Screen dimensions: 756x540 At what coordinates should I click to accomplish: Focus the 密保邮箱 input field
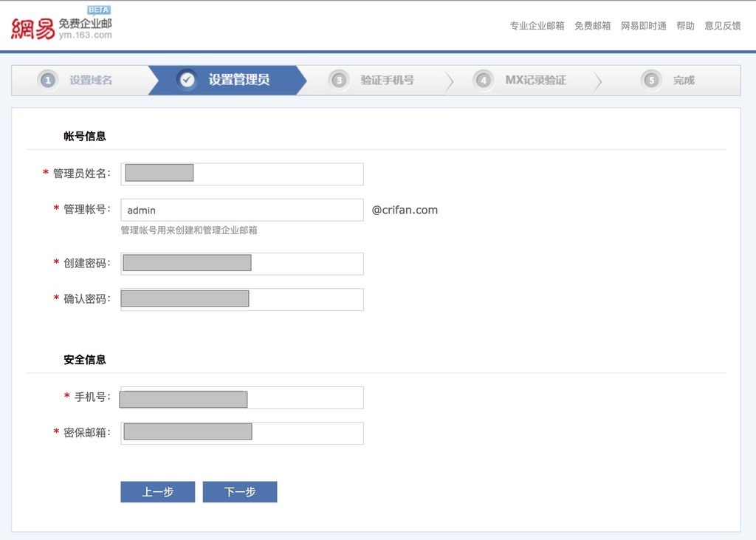[x=242, y=434]
